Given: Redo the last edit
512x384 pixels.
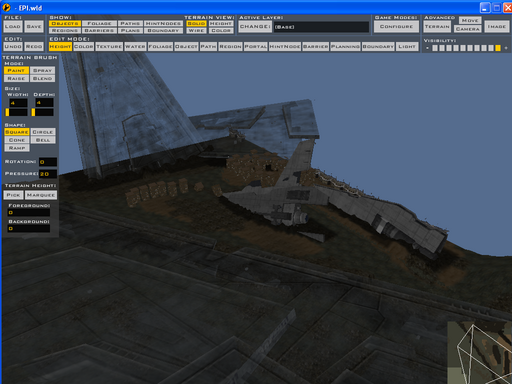Looking at the screenshot, I should tap(34, 47).
